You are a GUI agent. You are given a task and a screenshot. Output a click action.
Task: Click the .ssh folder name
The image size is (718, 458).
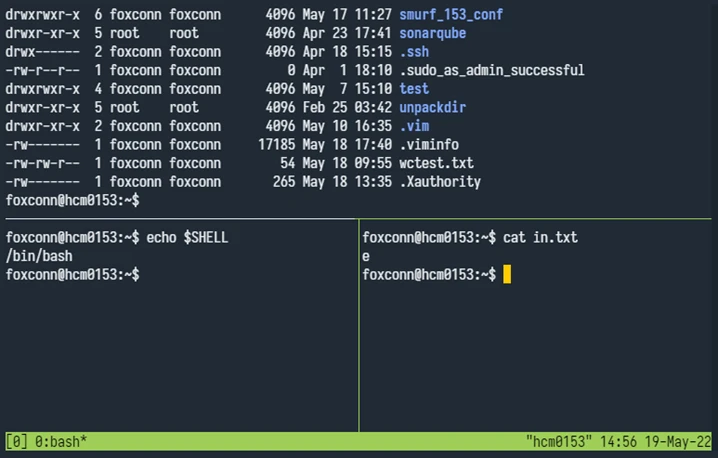pos(414,52)
